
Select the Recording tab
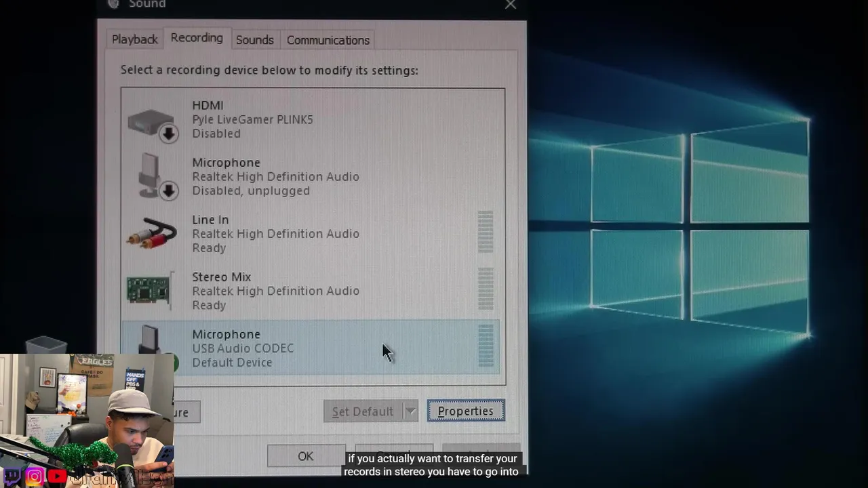[x=197, y=38]
